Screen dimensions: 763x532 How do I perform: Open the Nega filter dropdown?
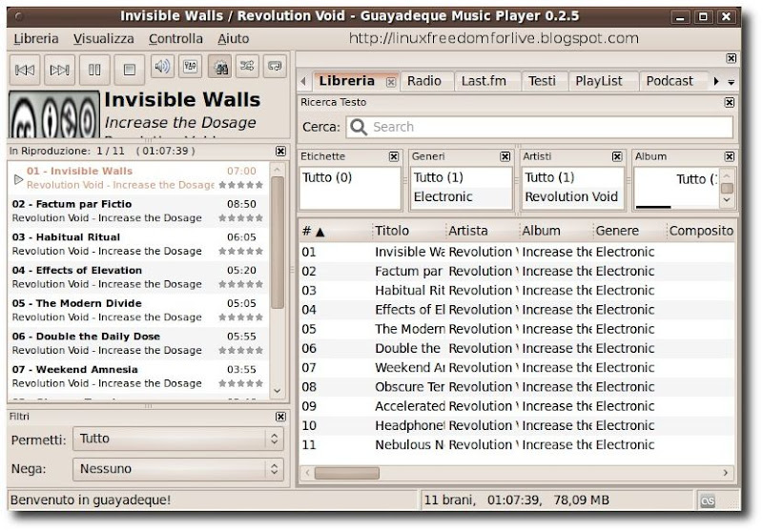(x=179, y=469)
